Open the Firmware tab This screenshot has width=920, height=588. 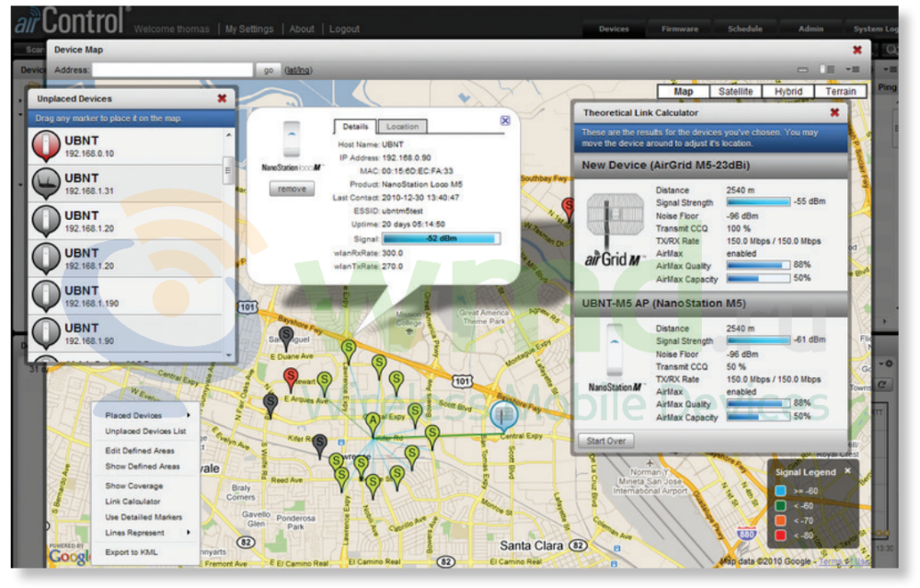point(680,29)
